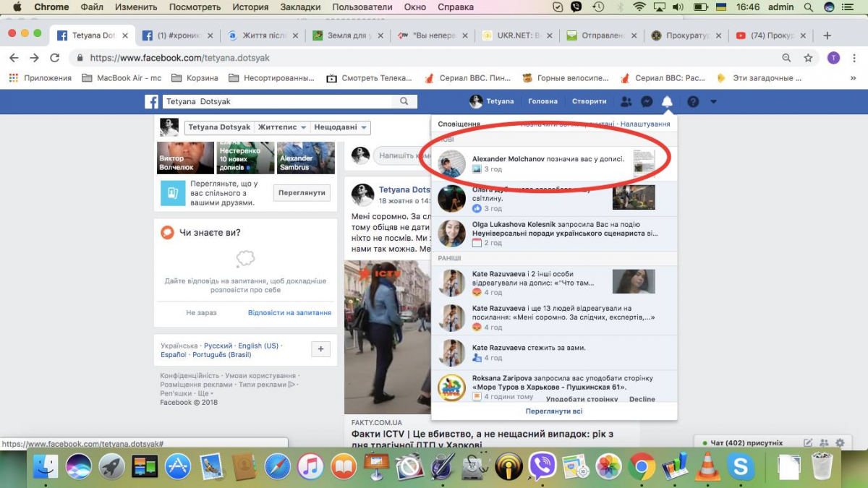Click the Facebook help question mark icon

[693, 102]
